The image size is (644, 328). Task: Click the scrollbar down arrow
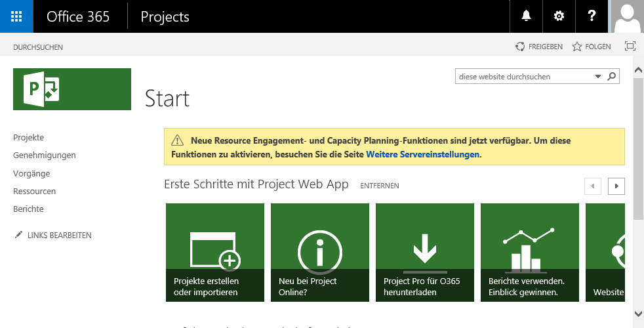pos(638,313)
